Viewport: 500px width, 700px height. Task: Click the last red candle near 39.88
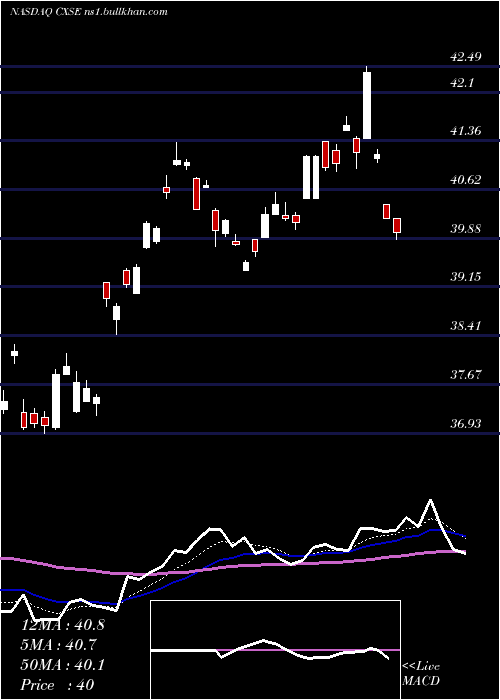397,225
